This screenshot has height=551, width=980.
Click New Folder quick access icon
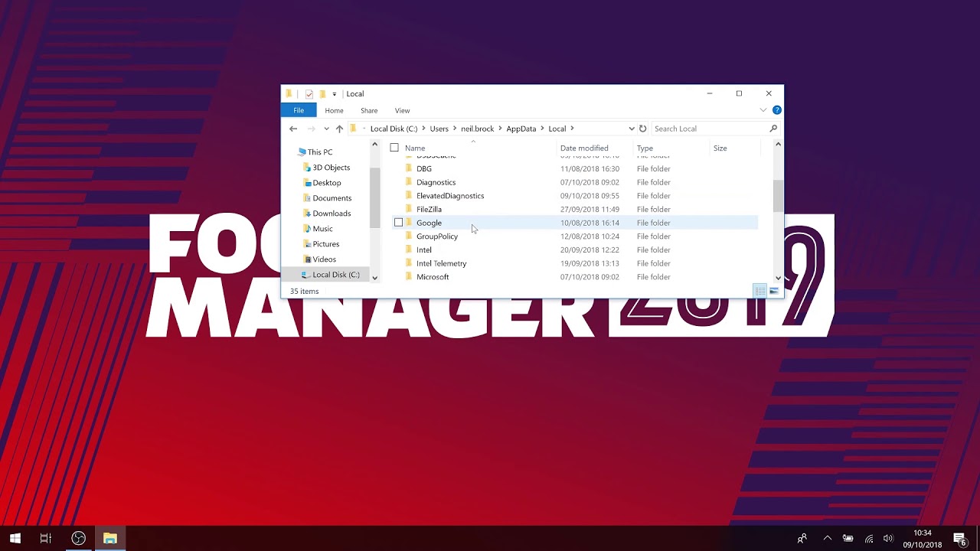322,94
